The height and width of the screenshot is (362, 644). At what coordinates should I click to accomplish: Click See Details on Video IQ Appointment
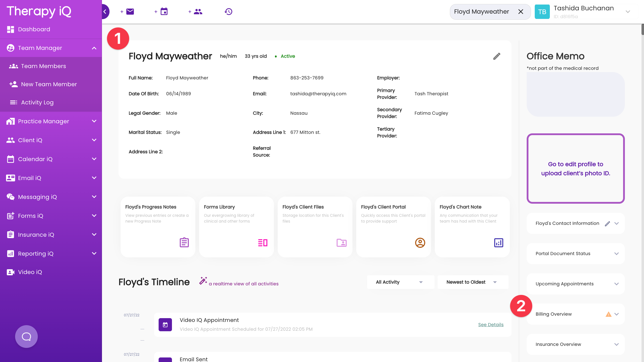[490, 324]
